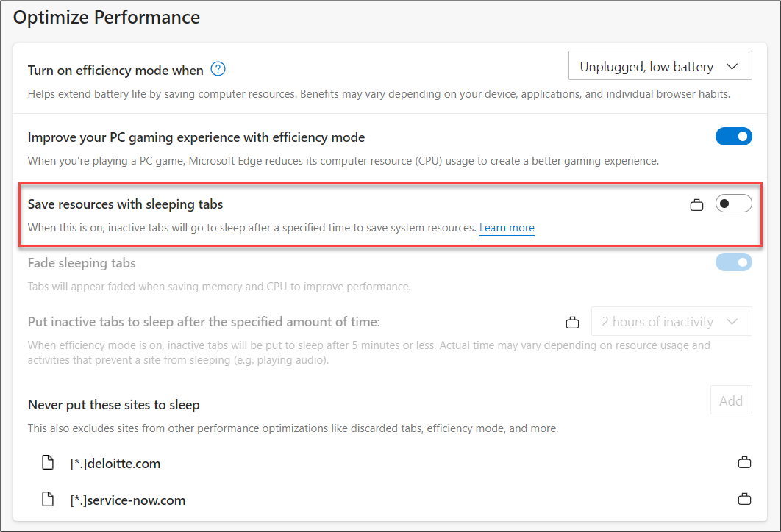This screenshot has height=532, width=781.
Task: Select the [*.]service-now.com site entry
Action: coord(128,500)
